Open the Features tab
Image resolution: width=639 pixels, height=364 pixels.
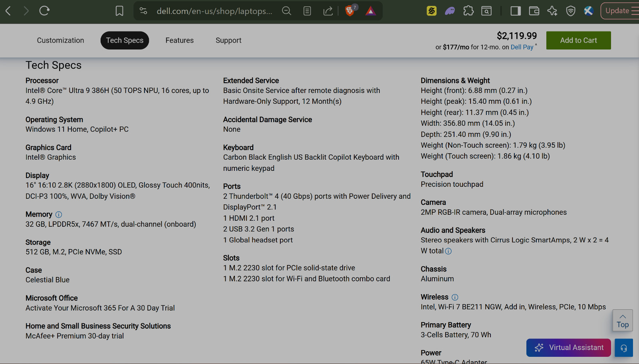tap(180, 40)
